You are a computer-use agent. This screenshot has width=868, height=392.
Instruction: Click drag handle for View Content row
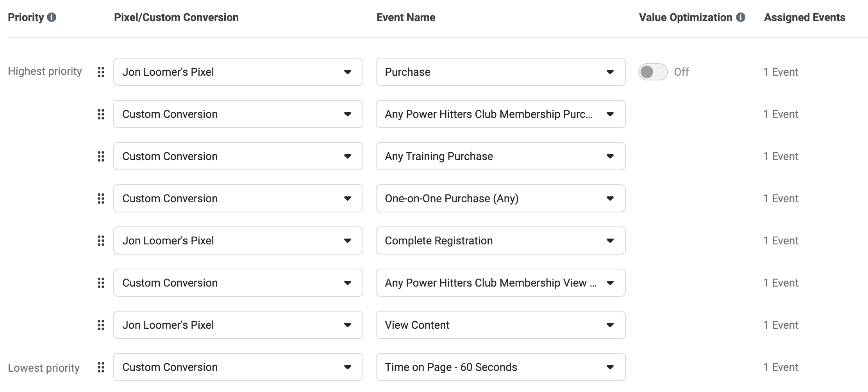(101, 325)
